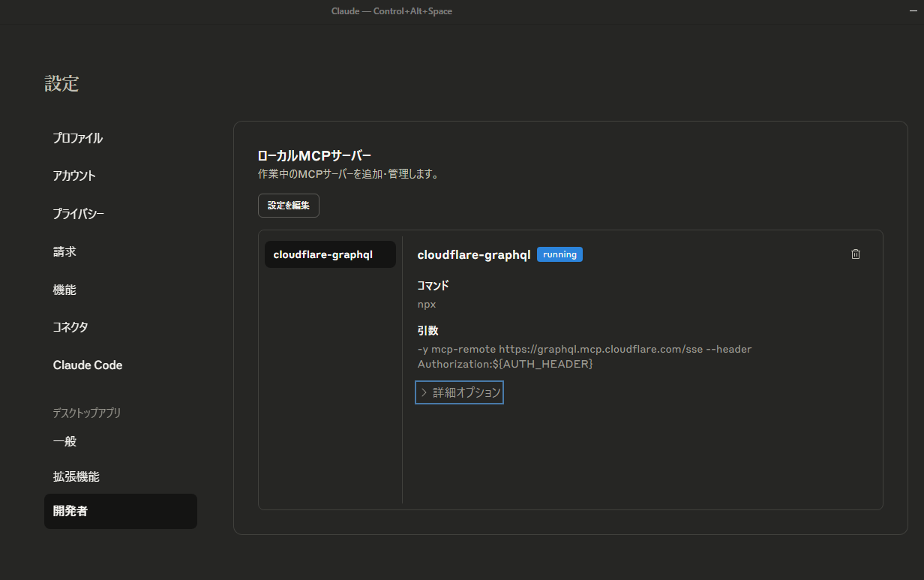924x580 pixels.
Task: Open the 拡張機能 settings page
Action: (76, 476)
